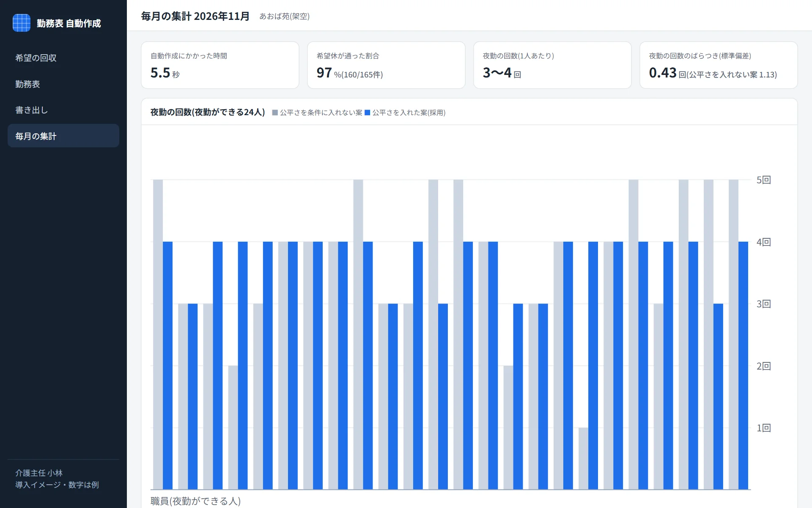
Task: Click the 3〜4 回 value
Action: click(502, 73)
